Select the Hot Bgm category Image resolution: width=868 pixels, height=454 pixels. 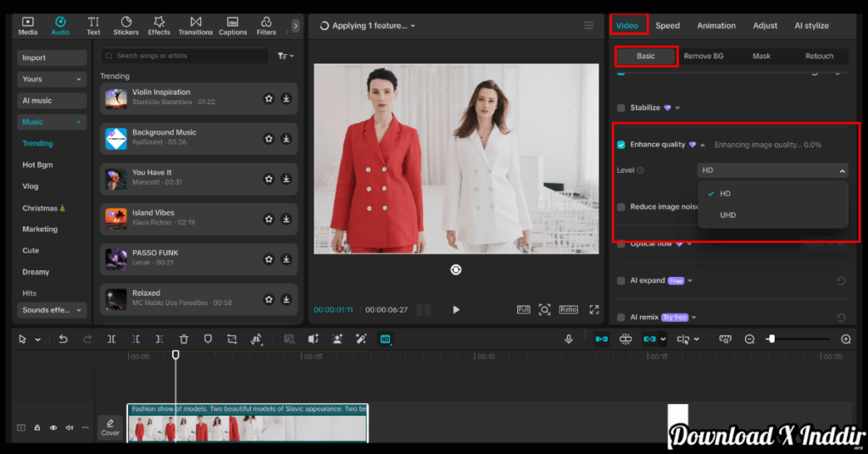pos(37,165)
